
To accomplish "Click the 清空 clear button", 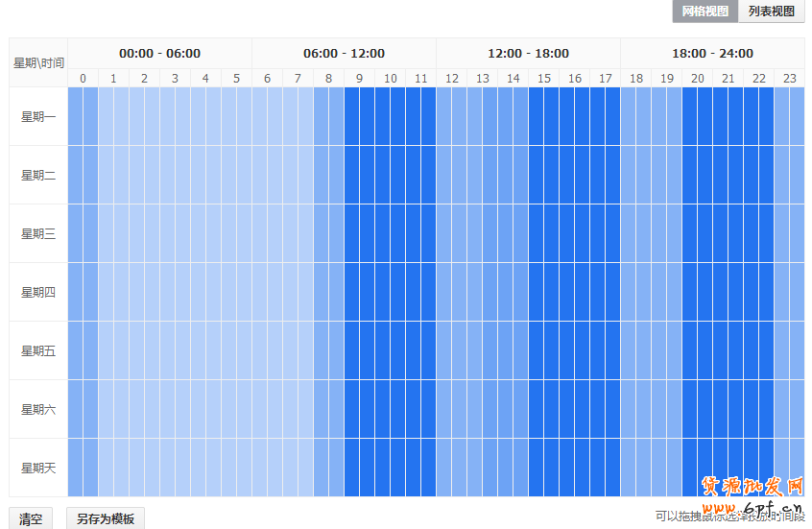I will [31, 519].
